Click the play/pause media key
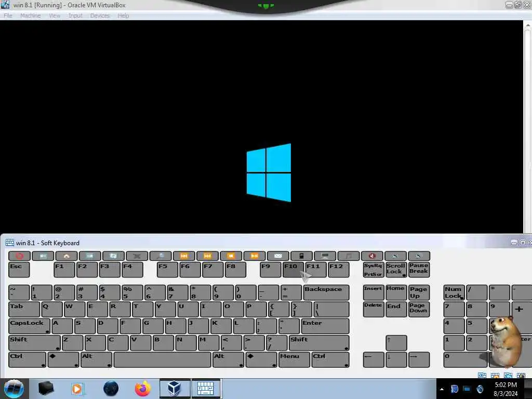This screenshot has height=399, width=532. 255,256
